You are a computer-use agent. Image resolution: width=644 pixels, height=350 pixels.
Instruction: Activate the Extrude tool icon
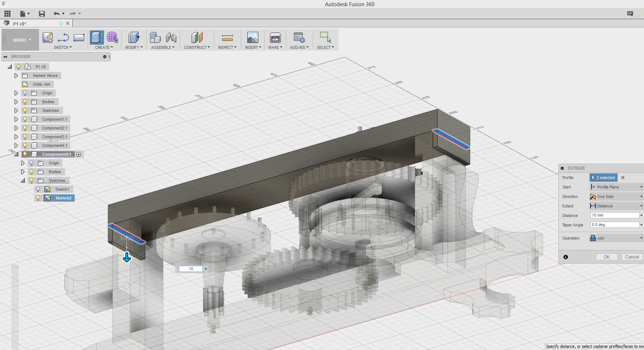point(97,37)
